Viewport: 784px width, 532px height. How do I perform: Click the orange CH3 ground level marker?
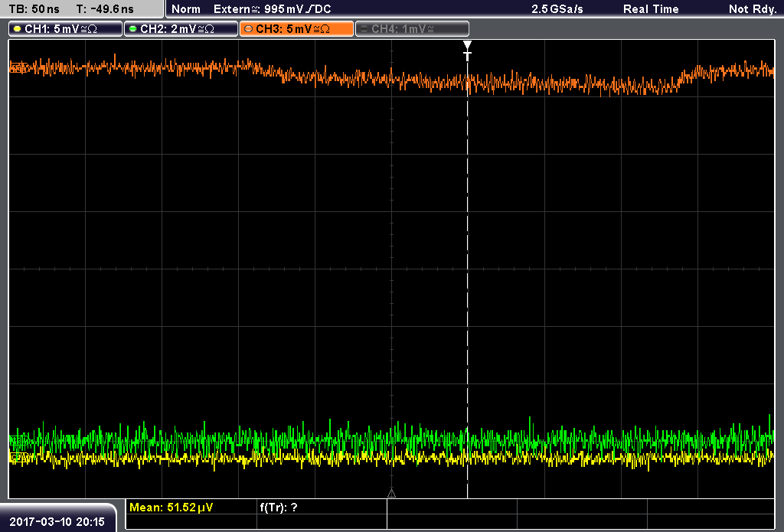coord(18,68)
